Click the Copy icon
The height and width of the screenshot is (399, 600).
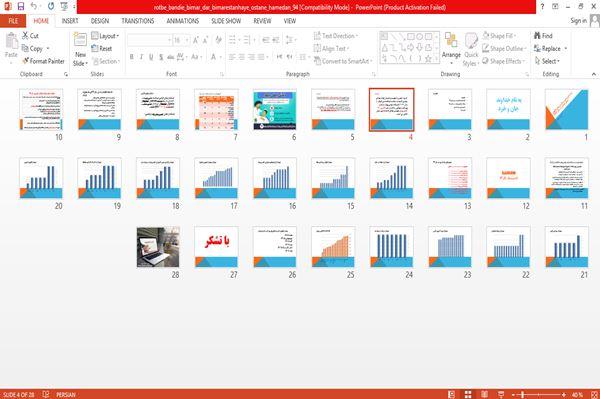click(x=25, y=48)
